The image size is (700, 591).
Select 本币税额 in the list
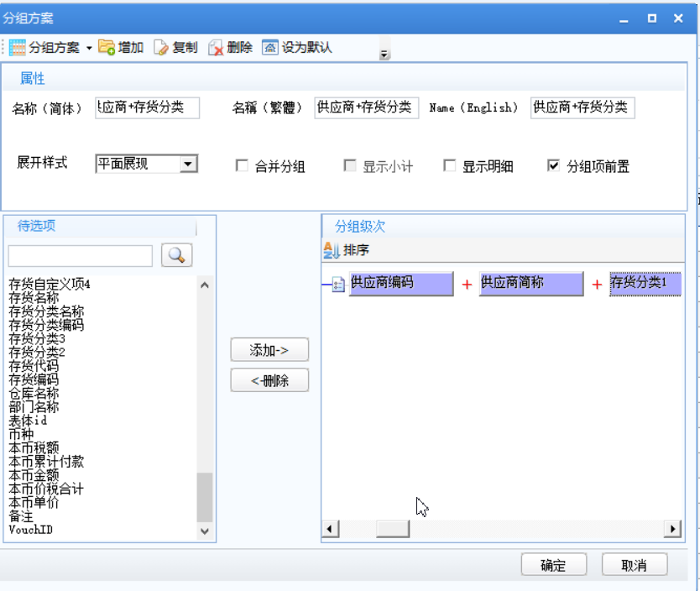coord(34,447)
